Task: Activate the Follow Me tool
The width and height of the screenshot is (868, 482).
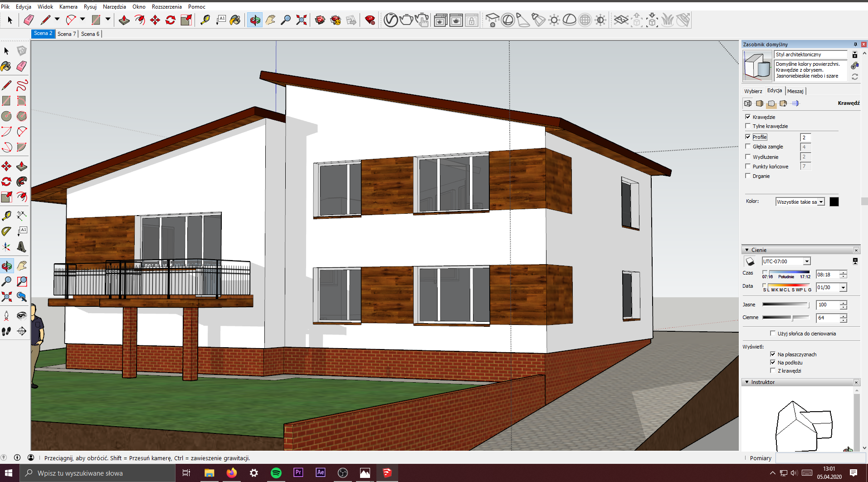Action: [x=22, y=182]
